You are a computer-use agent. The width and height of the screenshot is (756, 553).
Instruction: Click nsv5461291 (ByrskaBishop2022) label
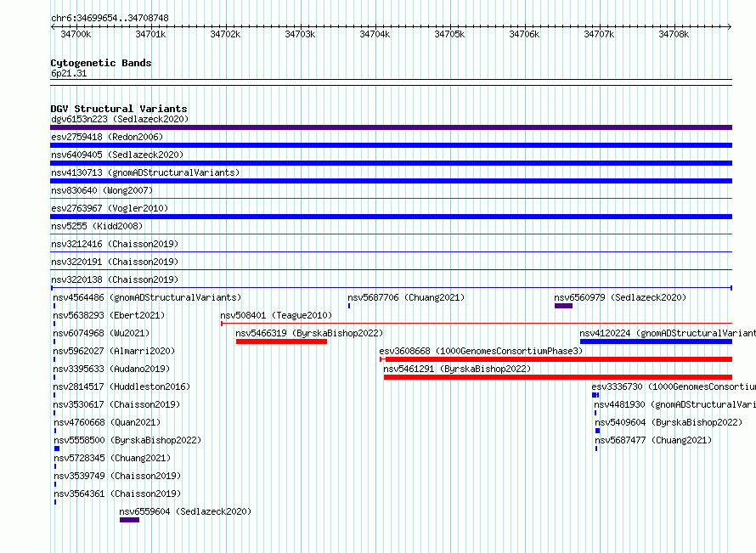(457, 369)
